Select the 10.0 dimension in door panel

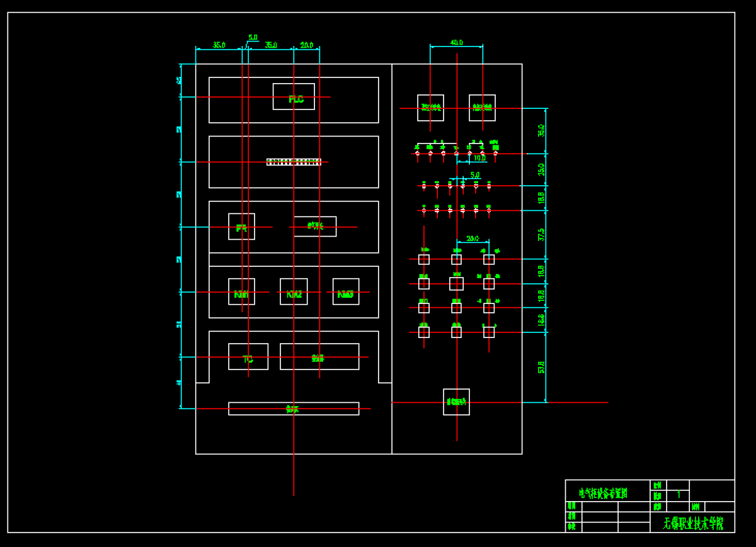click(480, 159)
